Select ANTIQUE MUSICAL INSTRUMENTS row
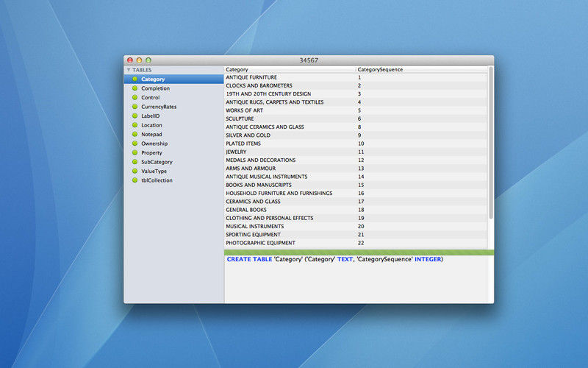This screenshot has height=368, width=588. [356, 177]
